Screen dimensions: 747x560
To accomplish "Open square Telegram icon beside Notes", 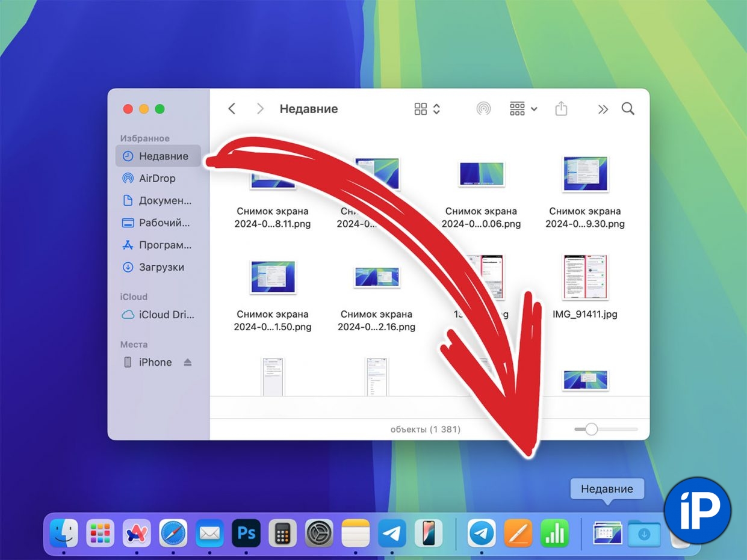I will (392, 532).
